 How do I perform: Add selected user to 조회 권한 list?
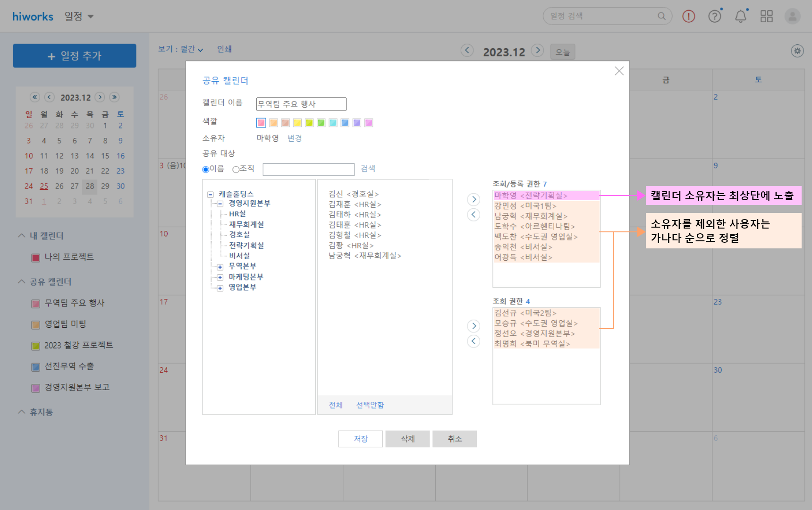coord(474,326)
